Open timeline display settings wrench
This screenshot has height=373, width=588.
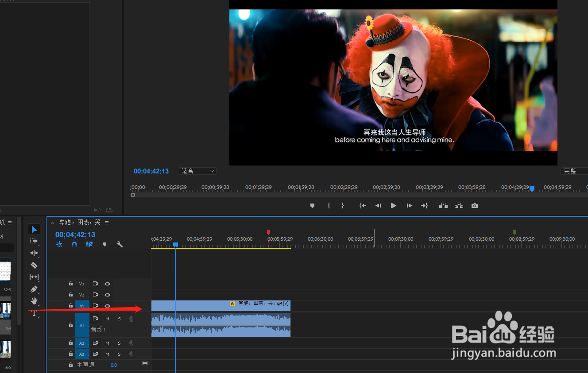[x=120, y=244]
